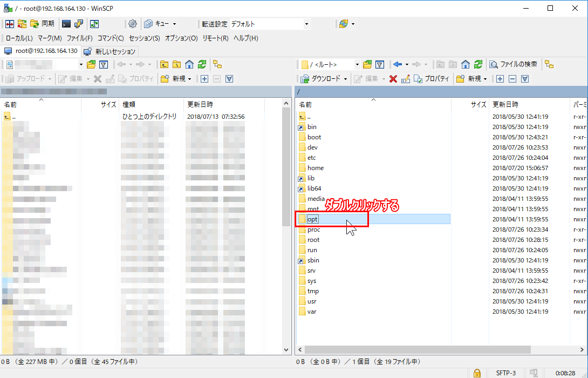Click the filter icon in local panel

click(x=104, y=65)
